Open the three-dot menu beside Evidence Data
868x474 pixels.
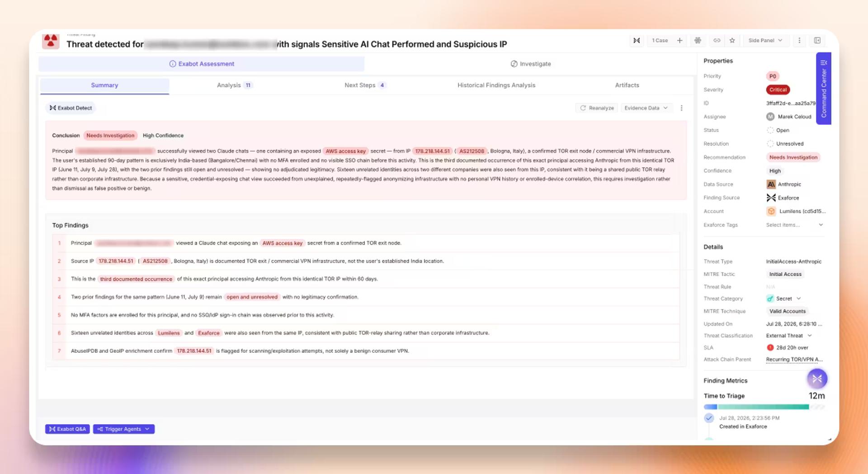click(x=681, y=108)
